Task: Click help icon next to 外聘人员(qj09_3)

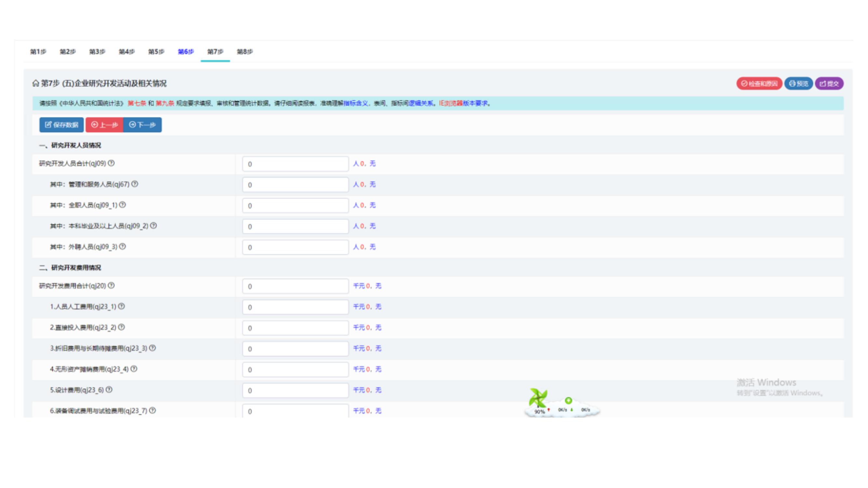Action: (x=123, y=247)
